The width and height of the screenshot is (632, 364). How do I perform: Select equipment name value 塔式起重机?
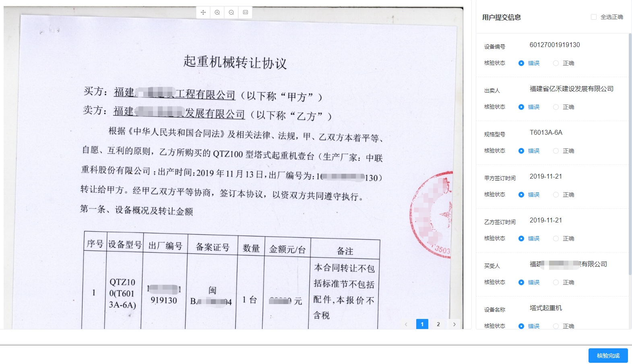tap(546, 308)
